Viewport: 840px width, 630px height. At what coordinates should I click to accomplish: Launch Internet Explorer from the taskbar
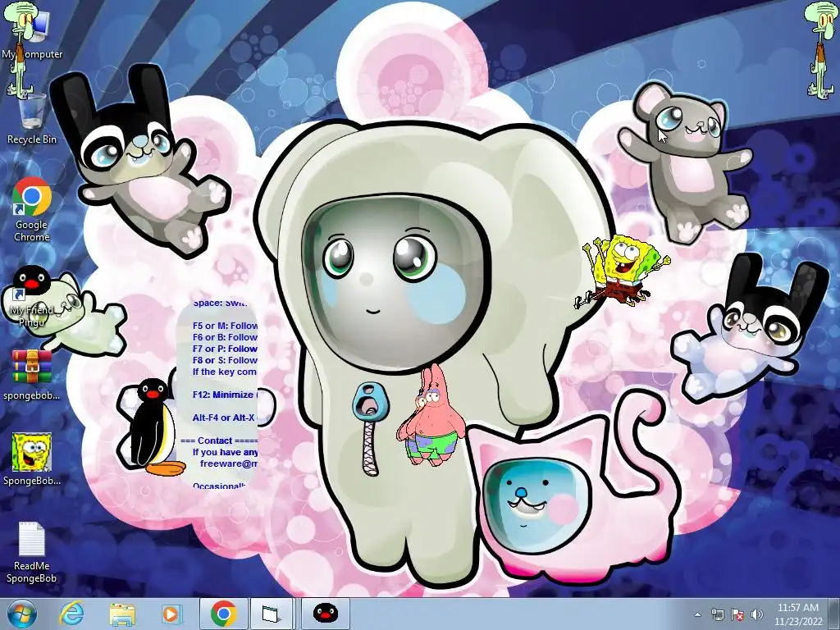point(72,614)
